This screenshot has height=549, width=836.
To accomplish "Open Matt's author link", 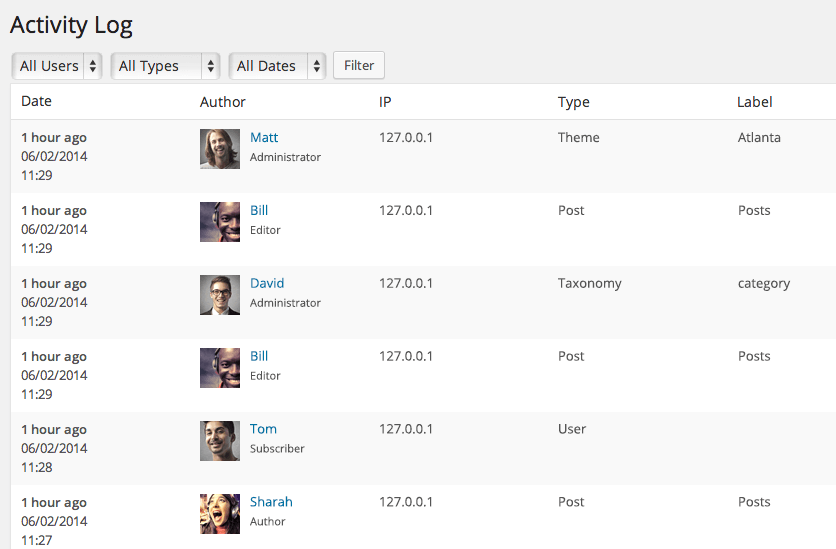I will click(x=264, y=138).
